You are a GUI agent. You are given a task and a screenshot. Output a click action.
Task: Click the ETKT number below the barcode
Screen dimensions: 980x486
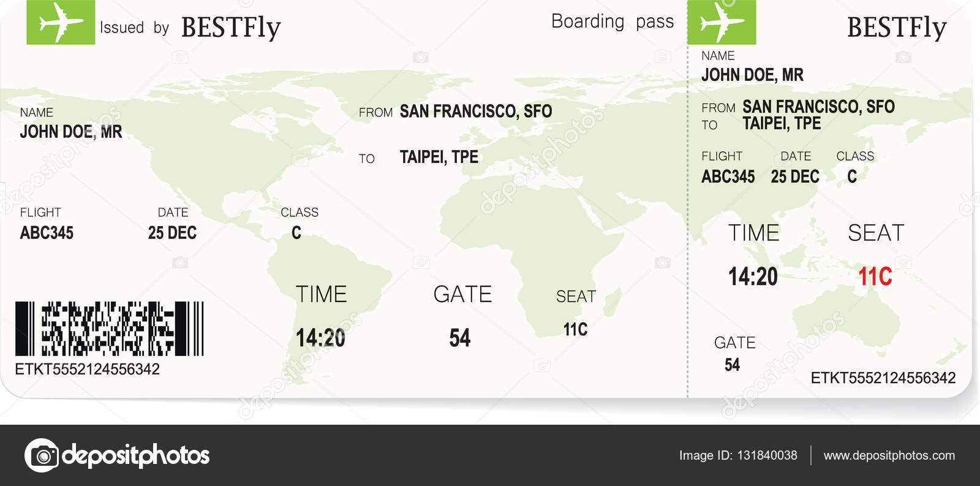pos(87,369)
